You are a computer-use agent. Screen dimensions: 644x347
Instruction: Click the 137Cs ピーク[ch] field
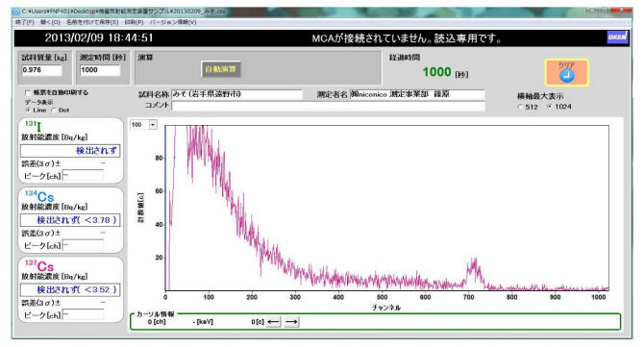click(83, 315)
